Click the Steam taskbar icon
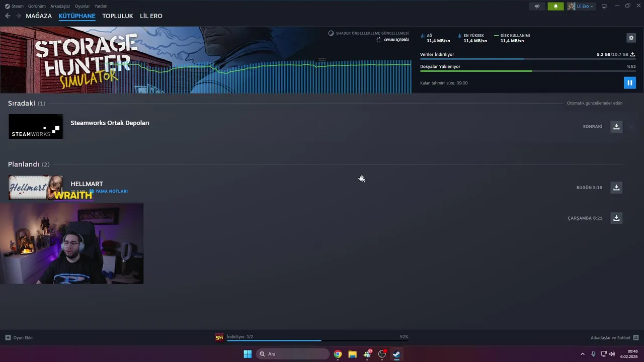Viewport: 644px width, 362px height. click(x=396, y=354)
